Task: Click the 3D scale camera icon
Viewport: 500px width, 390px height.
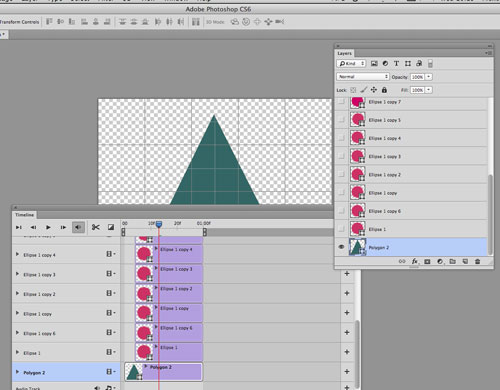Action: tap(280, 22)
